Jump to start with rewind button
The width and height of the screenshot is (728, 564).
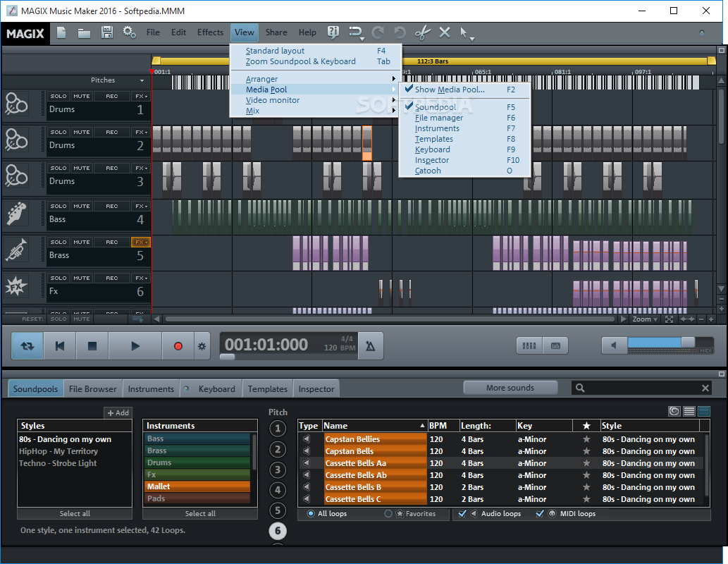60,346
